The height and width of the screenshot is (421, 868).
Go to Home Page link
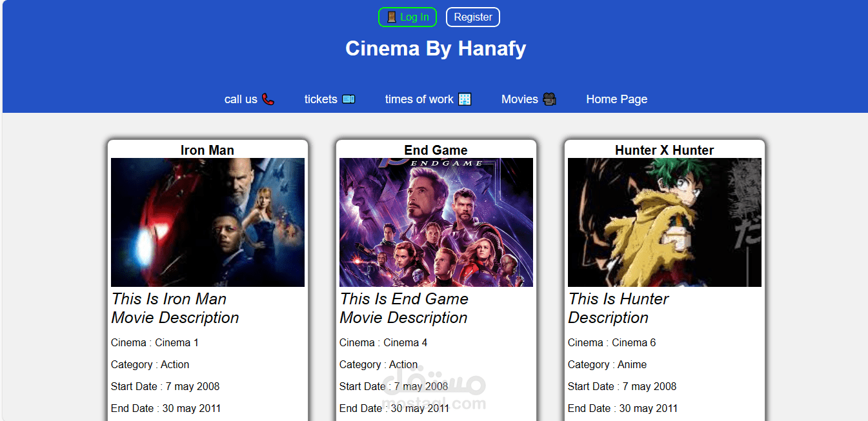617,99
